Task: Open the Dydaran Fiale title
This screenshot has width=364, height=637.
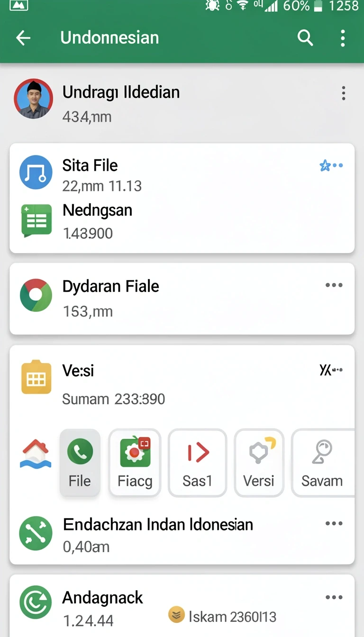Action: [111, 286]
